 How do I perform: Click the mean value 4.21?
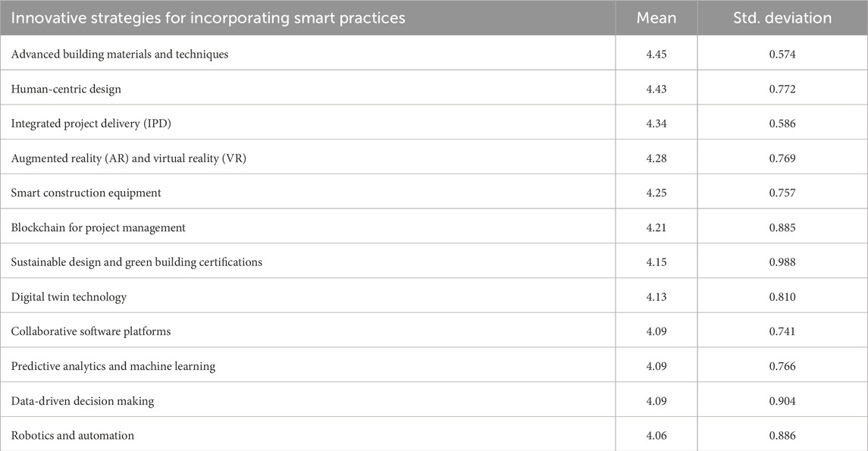pos(656,227)
